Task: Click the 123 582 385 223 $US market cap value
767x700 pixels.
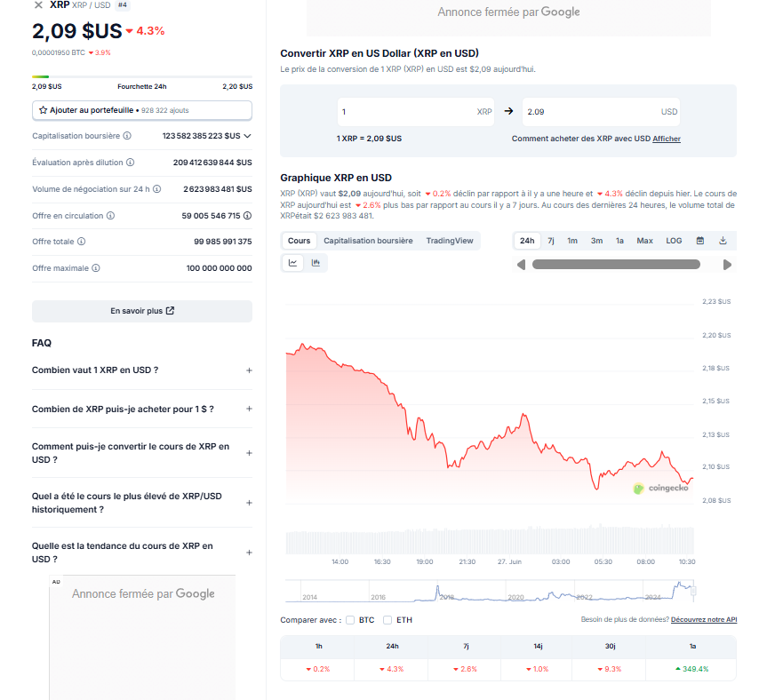Action: (201, 136)
